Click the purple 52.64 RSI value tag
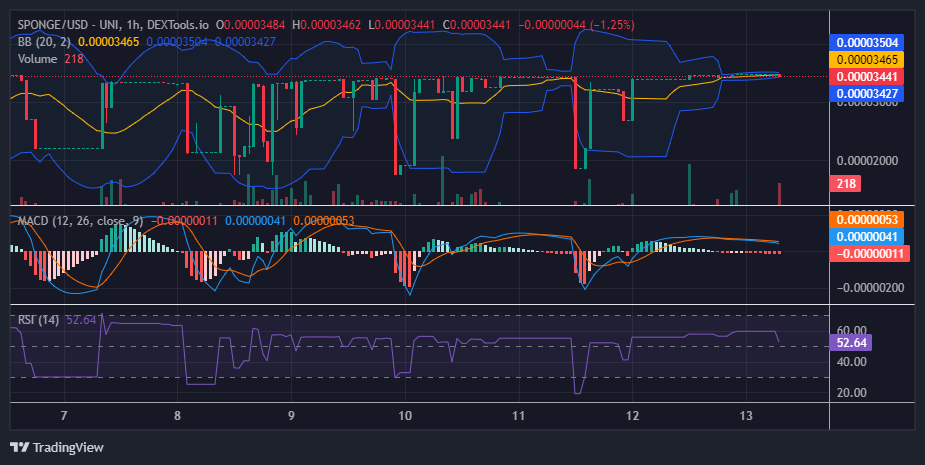Image resolution: width=925 pixels, height=465 pixels. [x=850, y=342]
